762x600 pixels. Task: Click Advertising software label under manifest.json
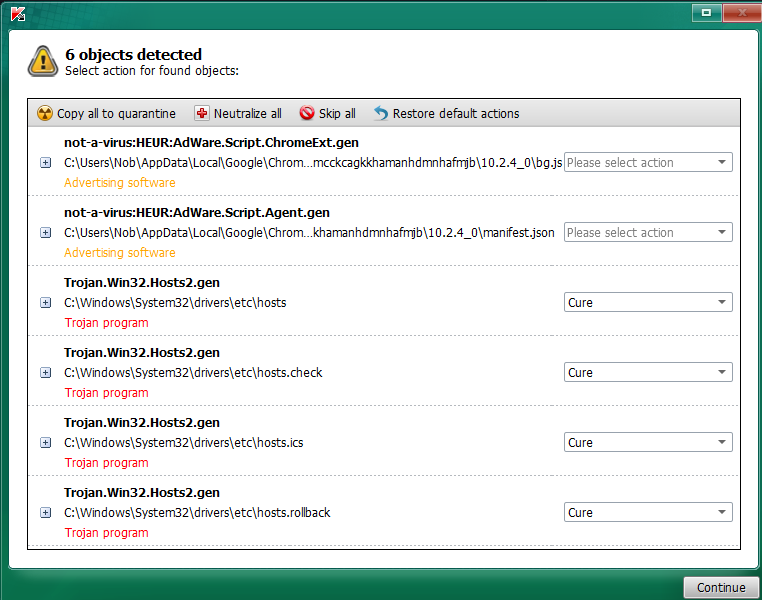pyautogui.click(x=120, y=253)
